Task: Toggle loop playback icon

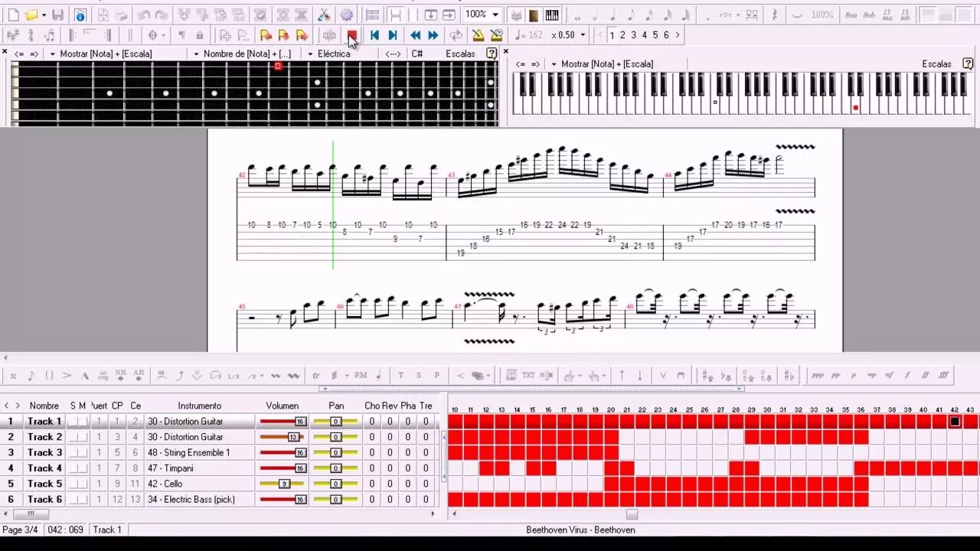Action: pyautogui.click(x=456, y=35)
